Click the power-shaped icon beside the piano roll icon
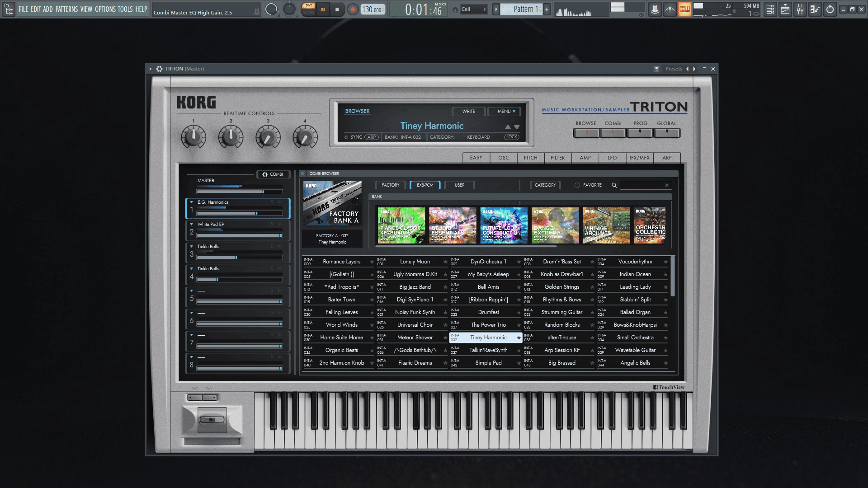The image size is (868, 488). tap(830, 9)
